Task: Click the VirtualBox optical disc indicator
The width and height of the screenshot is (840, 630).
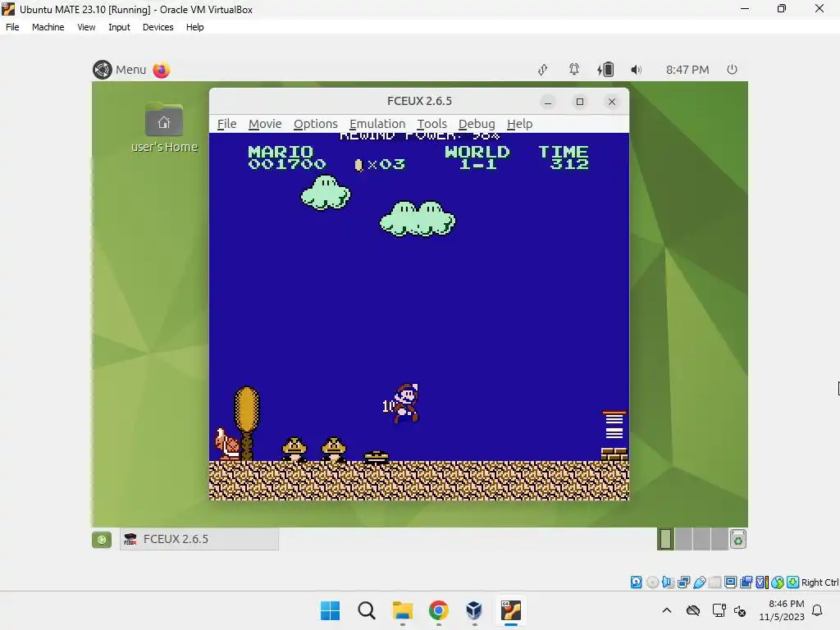Action: pyautogui.click(x=652, y=582)
